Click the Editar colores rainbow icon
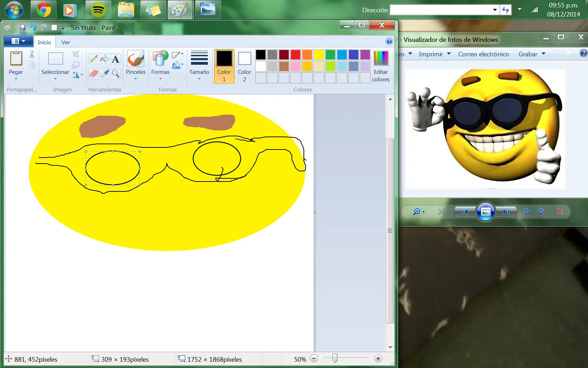The height and width of the screenshot is (368, 588). click(381, 58)
